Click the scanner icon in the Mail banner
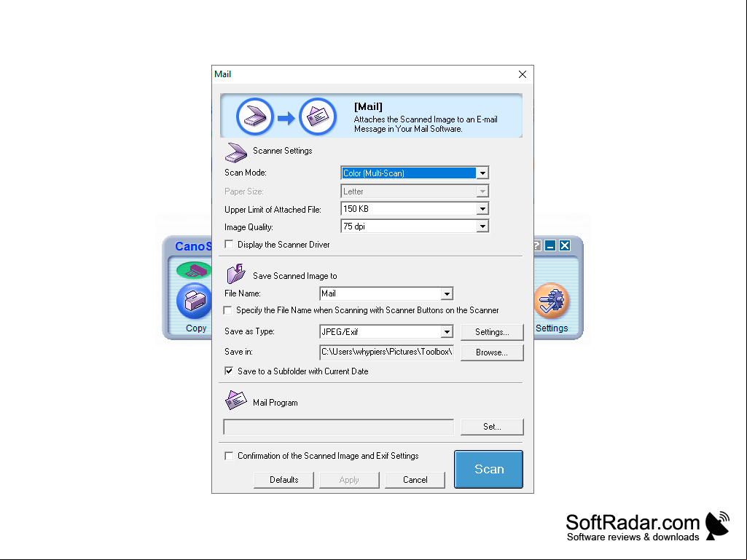The width and height of the screenshot is (747, 560). [x=255, y=117]
